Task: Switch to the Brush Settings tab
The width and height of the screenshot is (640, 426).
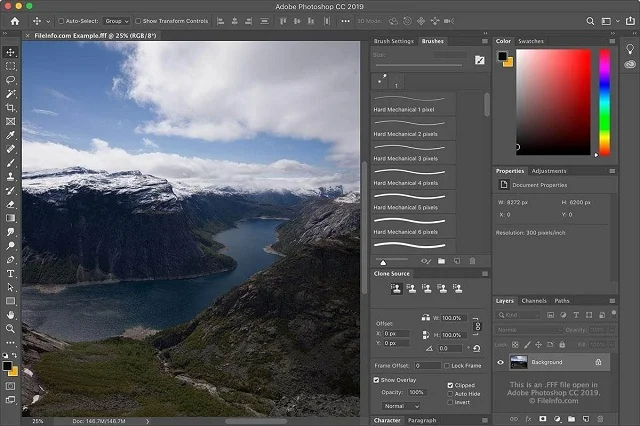Action: pos(393,41)
